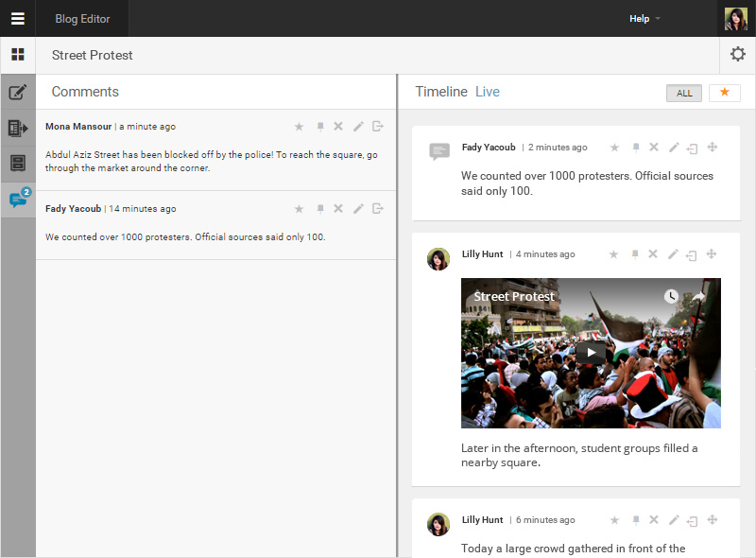Reorder Fady Yacoub's post using the move icon

coord(712,147)
